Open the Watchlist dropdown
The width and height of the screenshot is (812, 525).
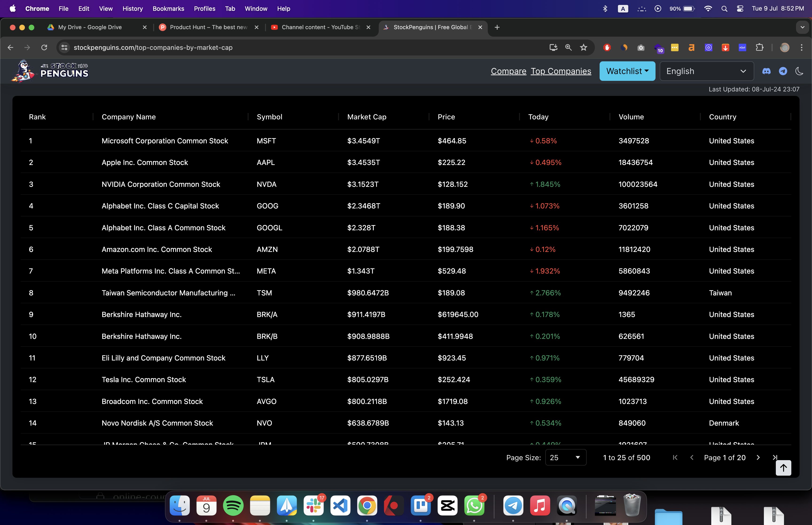[627, 71]
